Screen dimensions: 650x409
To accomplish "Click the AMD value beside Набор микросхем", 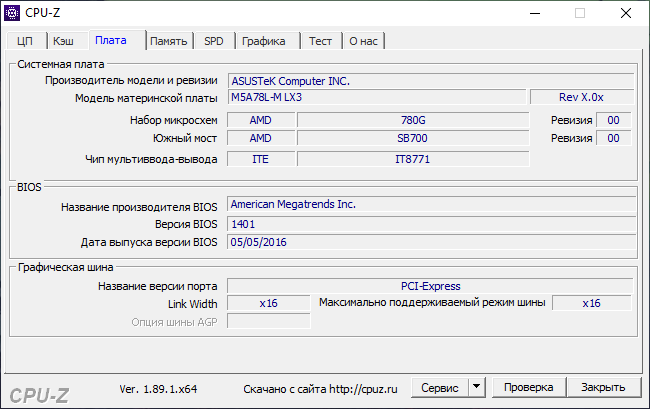I will 261,120.
